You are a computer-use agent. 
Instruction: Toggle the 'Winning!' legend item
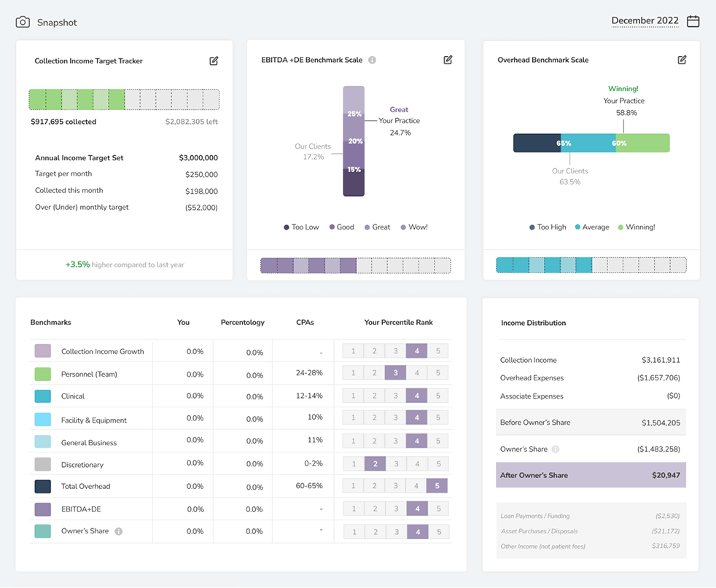pyautogui.click(x=636, y=227)
